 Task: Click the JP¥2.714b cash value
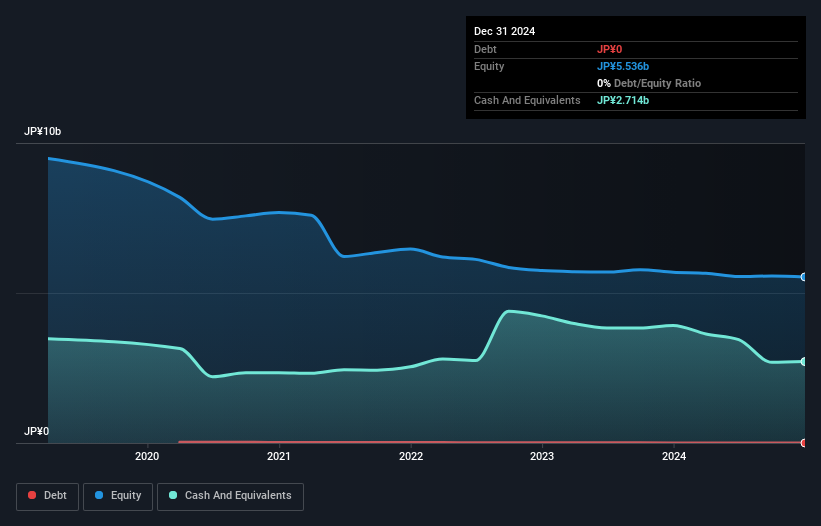point(623,100)
